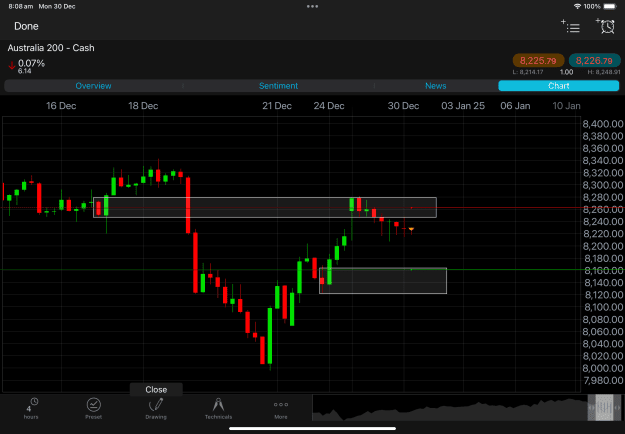
Task: Tap the Close button above the toolbar
Action: [156, 389]
